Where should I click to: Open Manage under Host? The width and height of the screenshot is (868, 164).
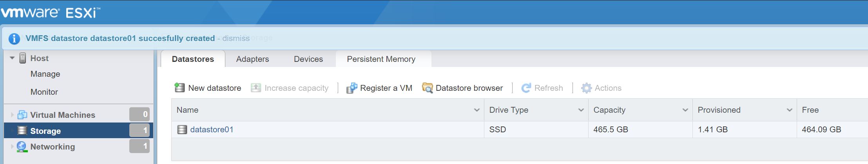(x=45, y=74)
